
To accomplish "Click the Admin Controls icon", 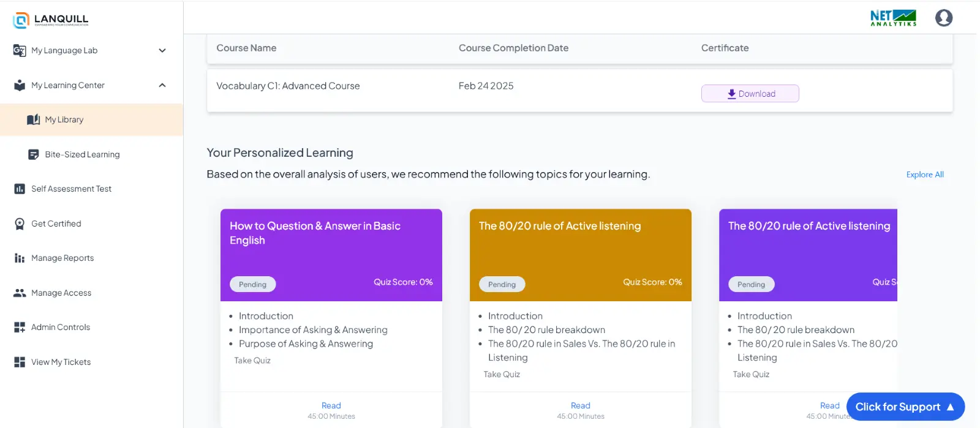I will [20, 328].
